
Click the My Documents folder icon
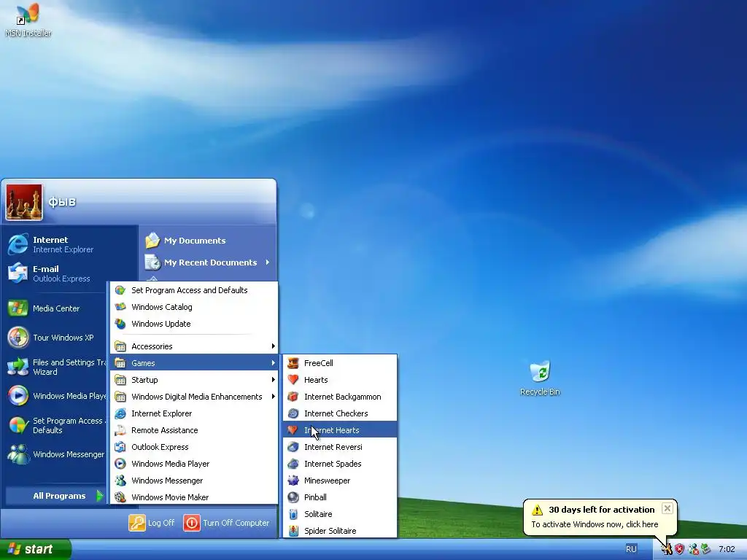click(152, 241)
